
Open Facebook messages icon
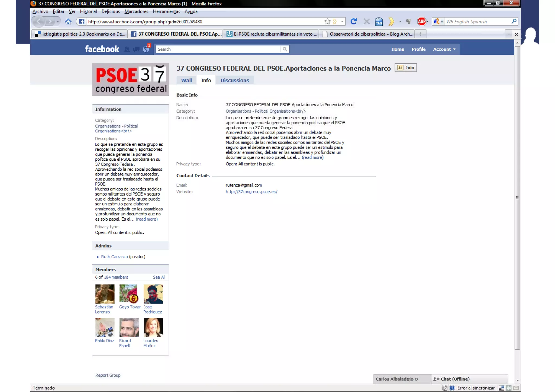[136, 49]
